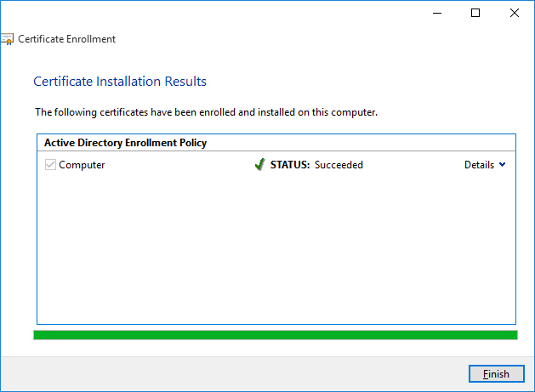This screenshot has height=392, width=535.
Task: Select the Active Directory Enrollment Policy header
Action: tap(126, 143)
